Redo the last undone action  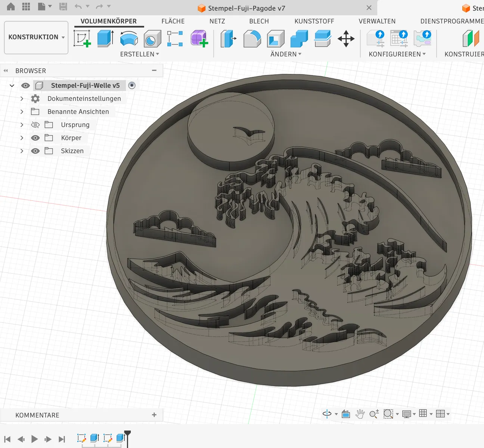[99, 7]
